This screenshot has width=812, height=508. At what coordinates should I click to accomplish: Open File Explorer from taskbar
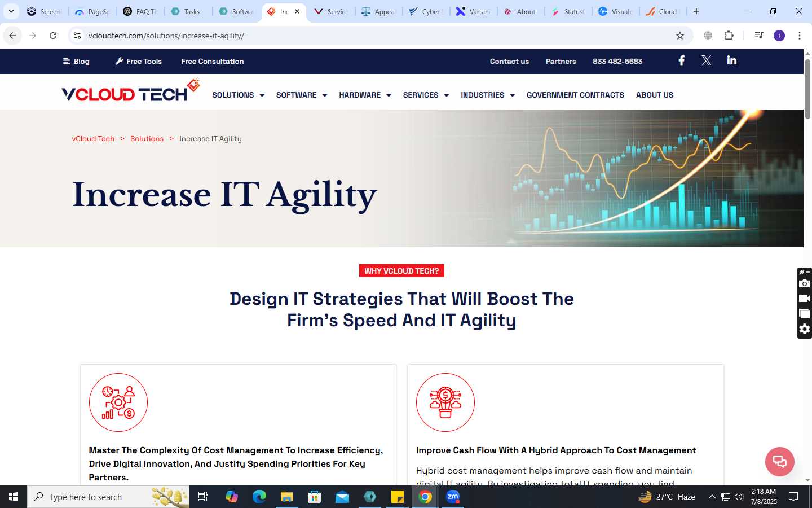click(x=286, y=497)
